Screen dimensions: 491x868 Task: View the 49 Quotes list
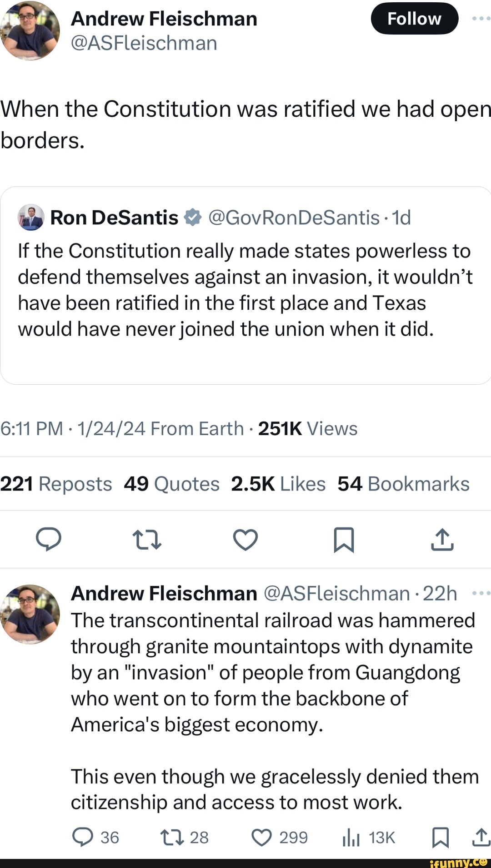click(x=171, y=484)
